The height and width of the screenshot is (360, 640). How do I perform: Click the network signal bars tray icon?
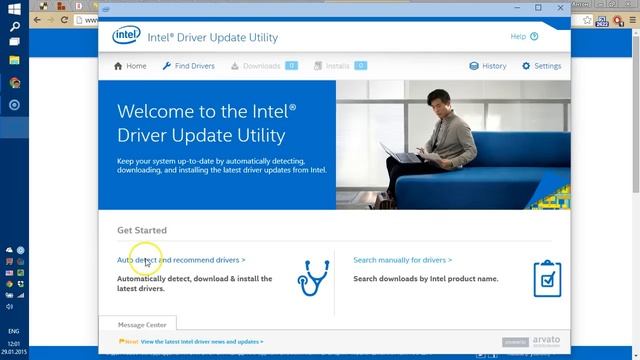(20, 295)
